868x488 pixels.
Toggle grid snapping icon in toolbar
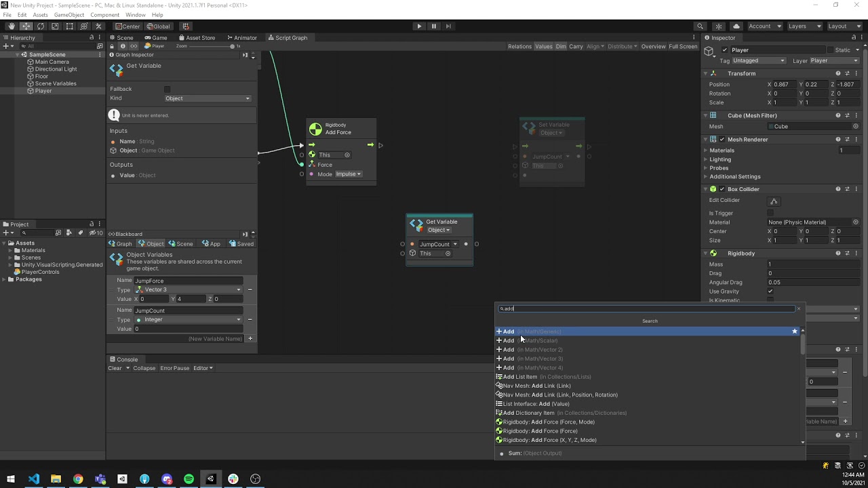185,26
